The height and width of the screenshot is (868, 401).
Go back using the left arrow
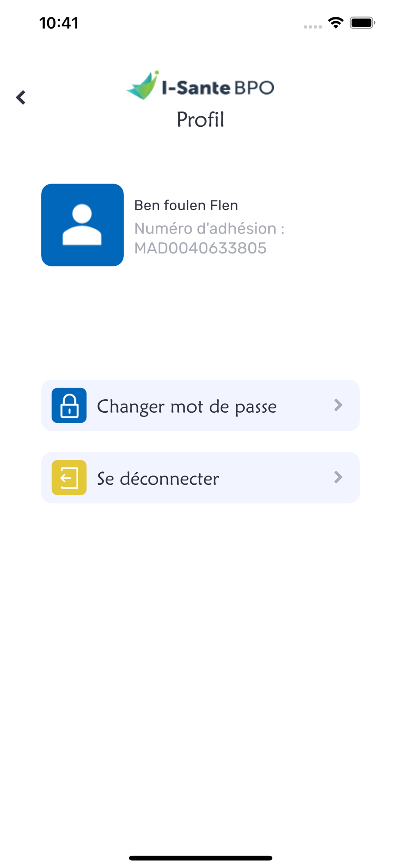click(x=21, y=97)
